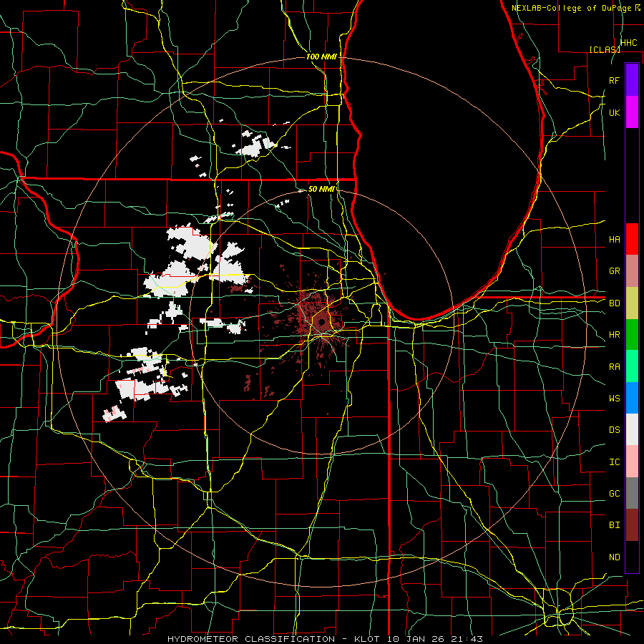
Task: Click the 100 NMI range ring label
Action: [321, 57]
